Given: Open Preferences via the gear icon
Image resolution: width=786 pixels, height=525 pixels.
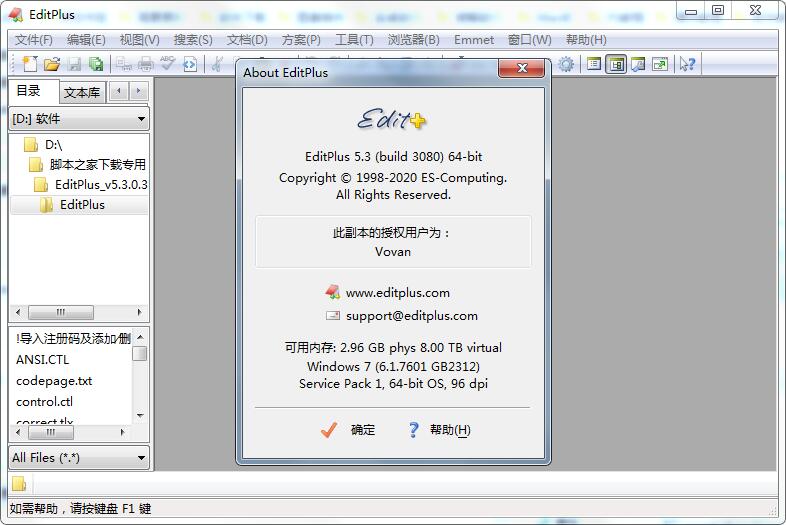Looking at the screenshot, I should coord(566,64).
